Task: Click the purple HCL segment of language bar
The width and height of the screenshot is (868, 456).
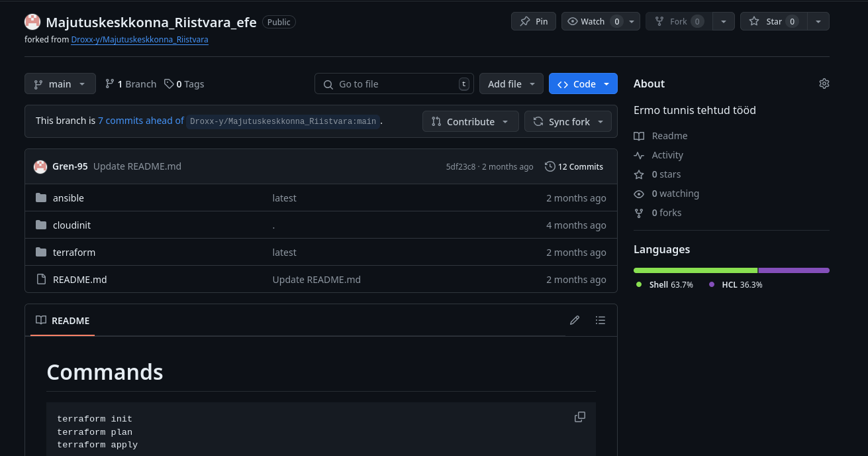Action: tap(794, 270)
